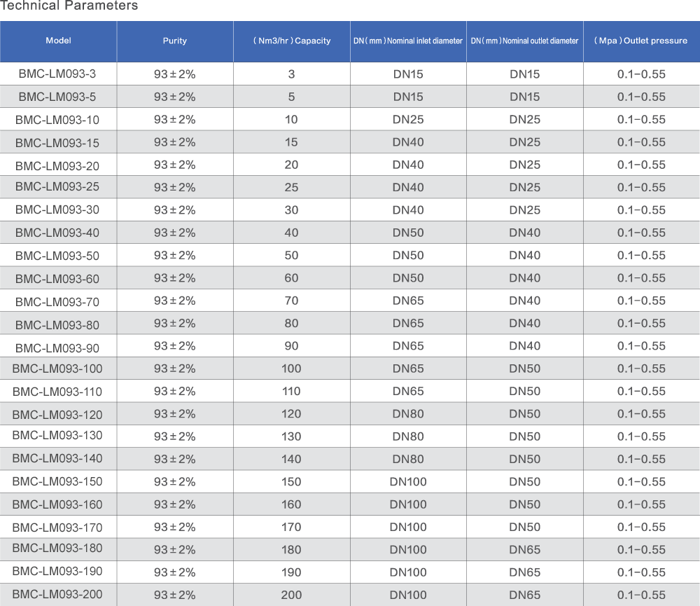Click the Capacity (Nm3/hr) column header
The image size is (700, 606).
click(x=291, y=41)
